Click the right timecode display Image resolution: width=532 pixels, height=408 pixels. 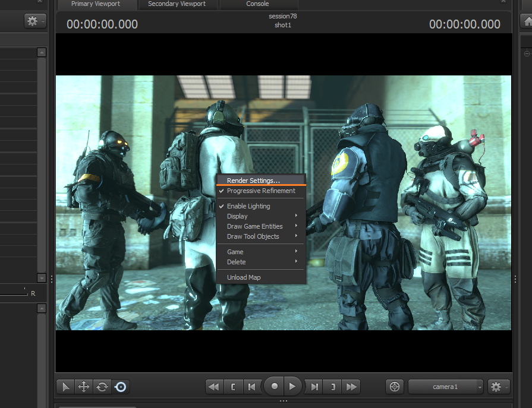click(x=464, y=24)
